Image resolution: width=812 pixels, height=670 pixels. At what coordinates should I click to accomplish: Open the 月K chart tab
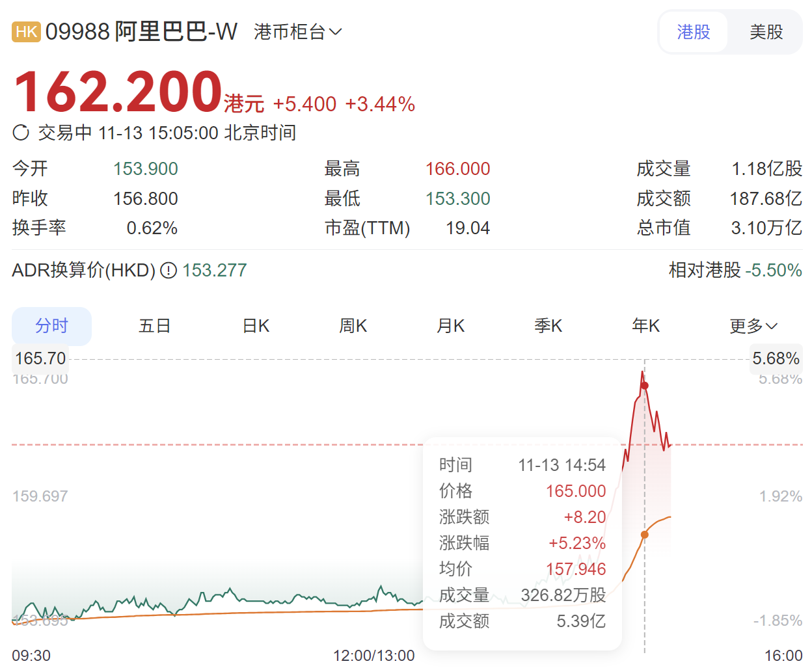[x=451, y=326]
